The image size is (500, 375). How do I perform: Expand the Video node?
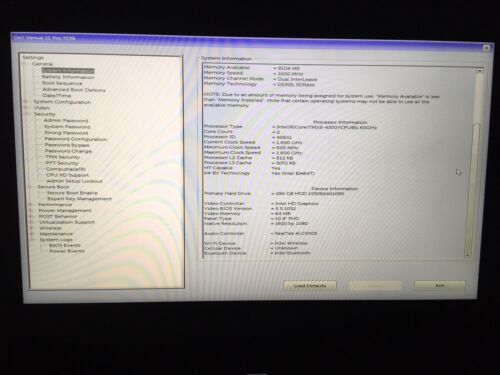point(27,108)
